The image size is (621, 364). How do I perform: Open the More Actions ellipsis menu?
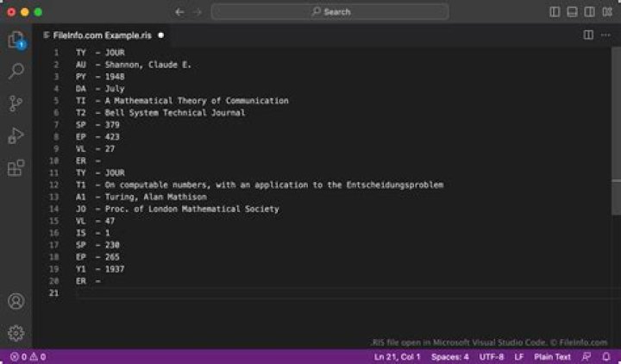[x=605, y=35]
